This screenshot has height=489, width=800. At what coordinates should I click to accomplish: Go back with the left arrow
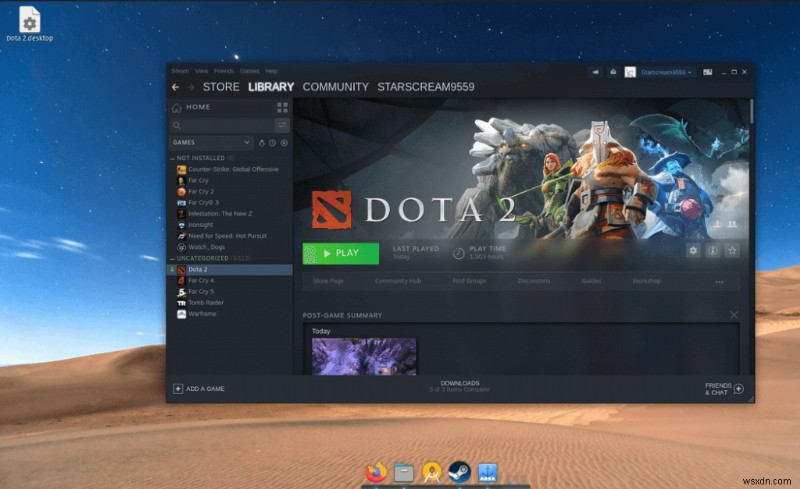coord(176,87)
